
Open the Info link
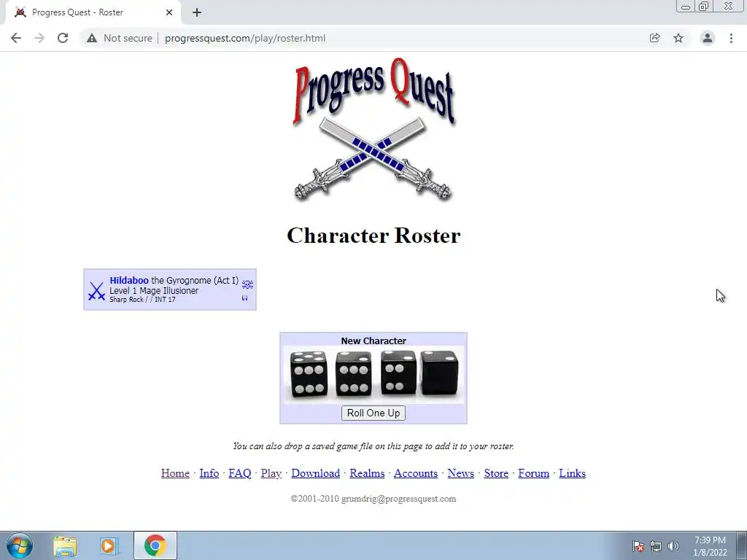[x=209, y=473]
